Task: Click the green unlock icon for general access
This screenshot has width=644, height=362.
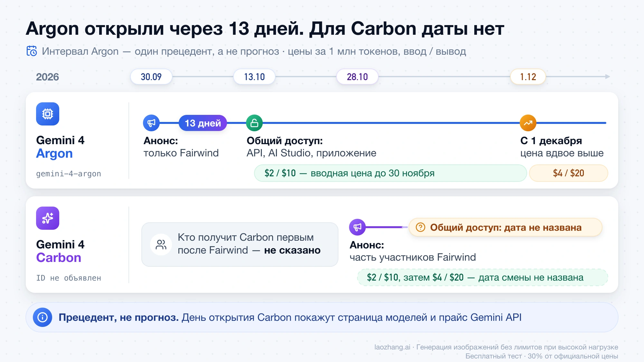Action: tap(254, 123)
